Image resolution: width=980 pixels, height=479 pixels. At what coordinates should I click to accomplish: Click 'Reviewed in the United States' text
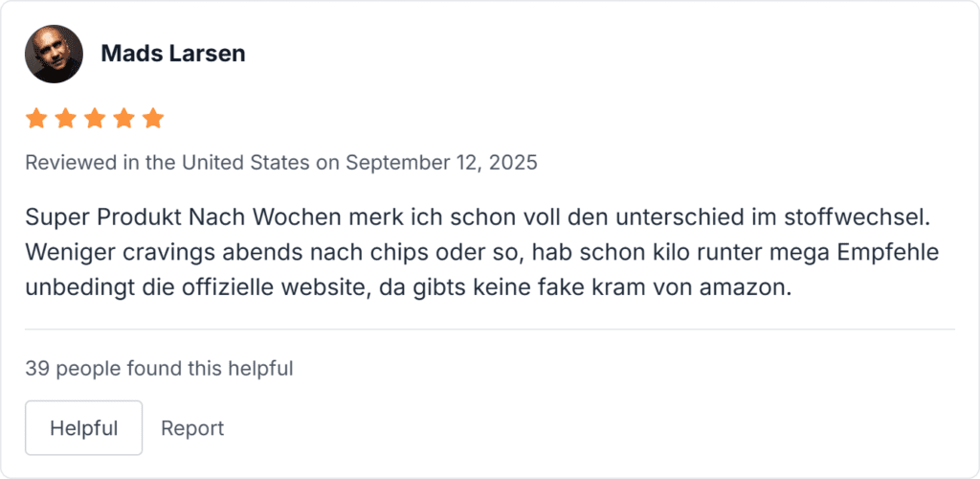coord(167,163)
